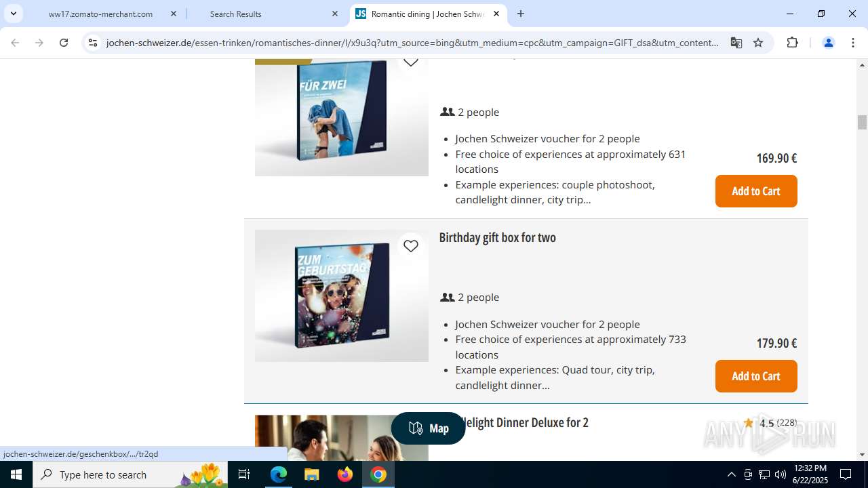This screenshot has width=868, height=488.
Task: Open the taskbar clock and date
Action: click(x=810, y=474)
